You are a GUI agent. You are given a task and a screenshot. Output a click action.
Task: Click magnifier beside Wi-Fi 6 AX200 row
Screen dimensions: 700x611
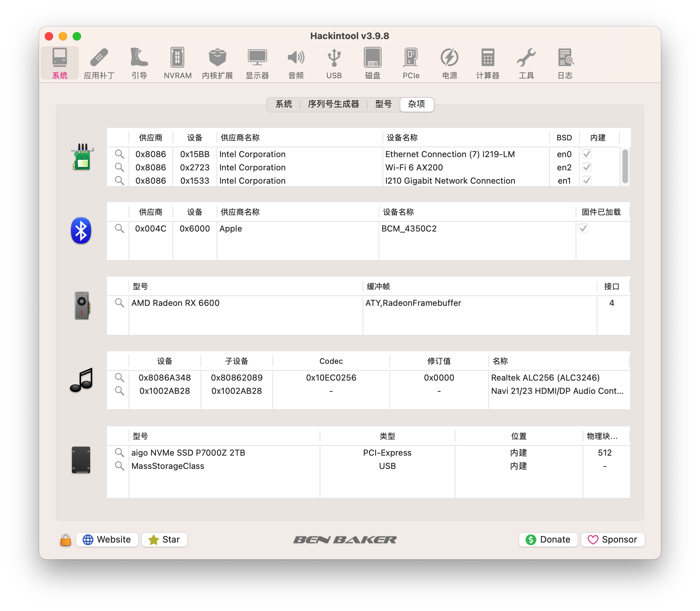119,168
